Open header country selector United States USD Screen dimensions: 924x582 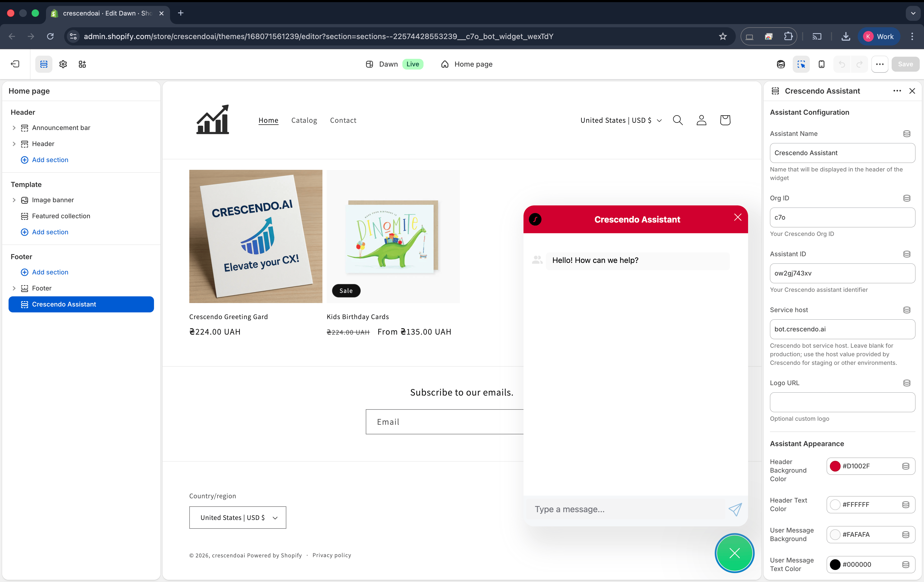point(621,121)
